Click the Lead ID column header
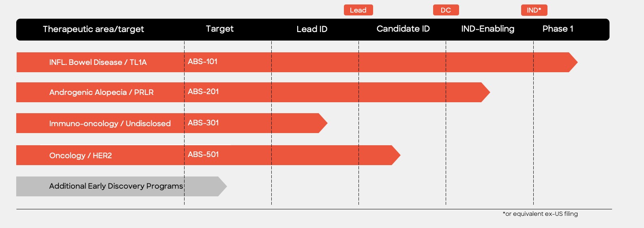The height and width of the screenshot is (228, 644). pyautogui.click(x=312, y=29)
